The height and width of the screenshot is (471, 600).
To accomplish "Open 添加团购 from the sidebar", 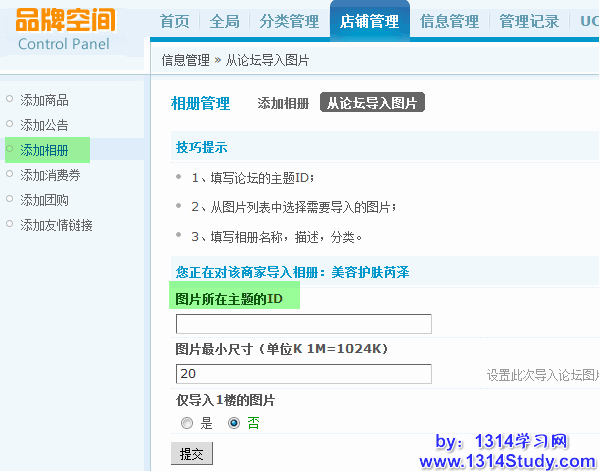I will [45, 200].
